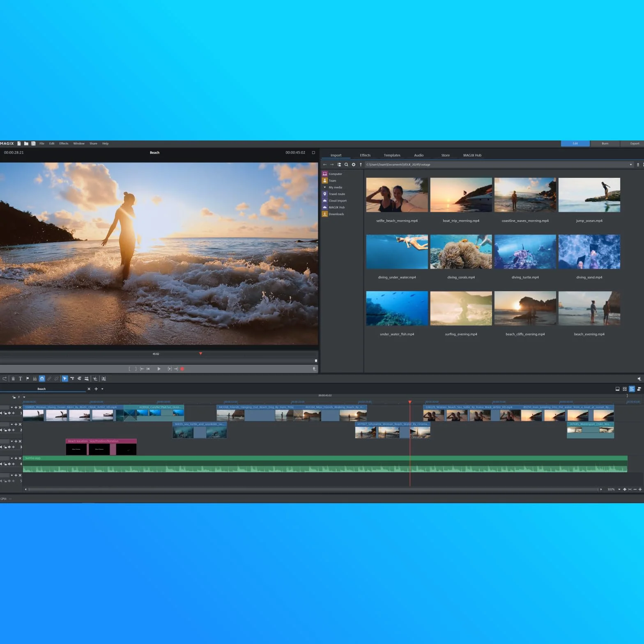Switch to the Burn screen button
Image resolution: width=644 pixels, height=644 pixels.
point(605,143)
